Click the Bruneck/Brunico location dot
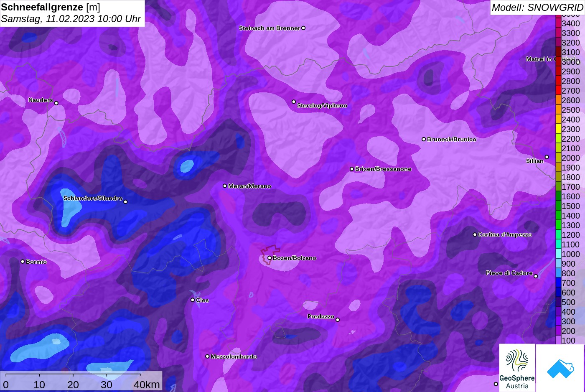585x392 pixels. point(424,139)
